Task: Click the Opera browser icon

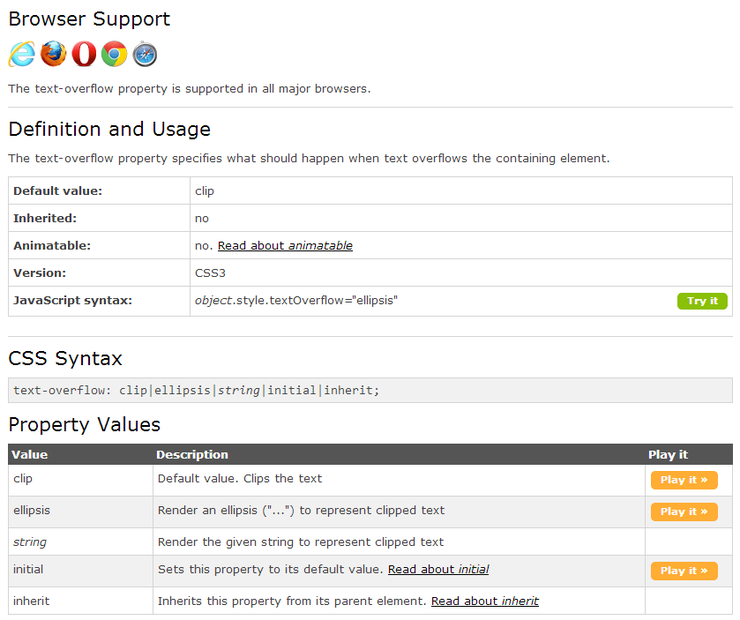Action: click(84, 54)
